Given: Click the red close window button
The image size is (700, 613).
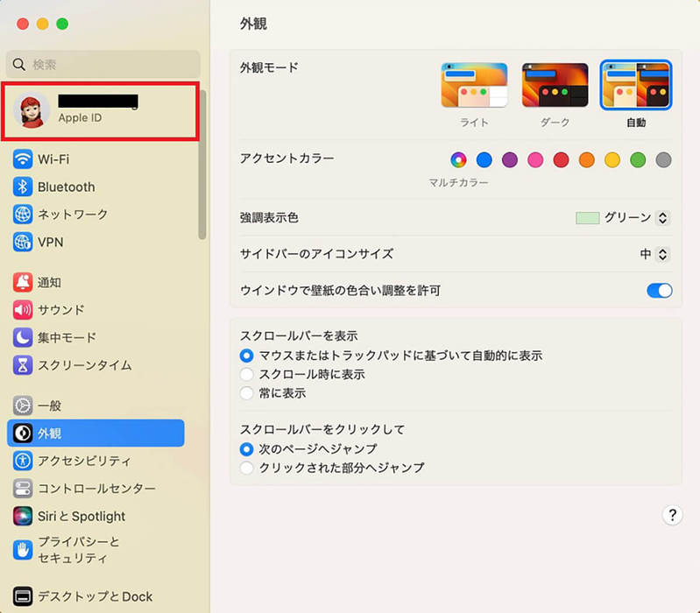Looking at the screenshot, I should coord(23,24).
